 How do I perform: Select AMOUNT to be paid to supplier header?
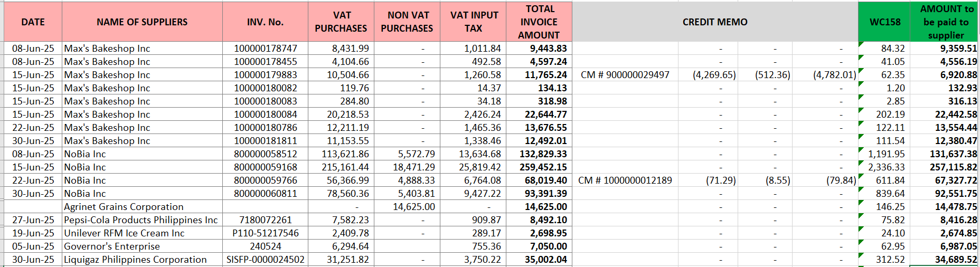coord(945,22)
